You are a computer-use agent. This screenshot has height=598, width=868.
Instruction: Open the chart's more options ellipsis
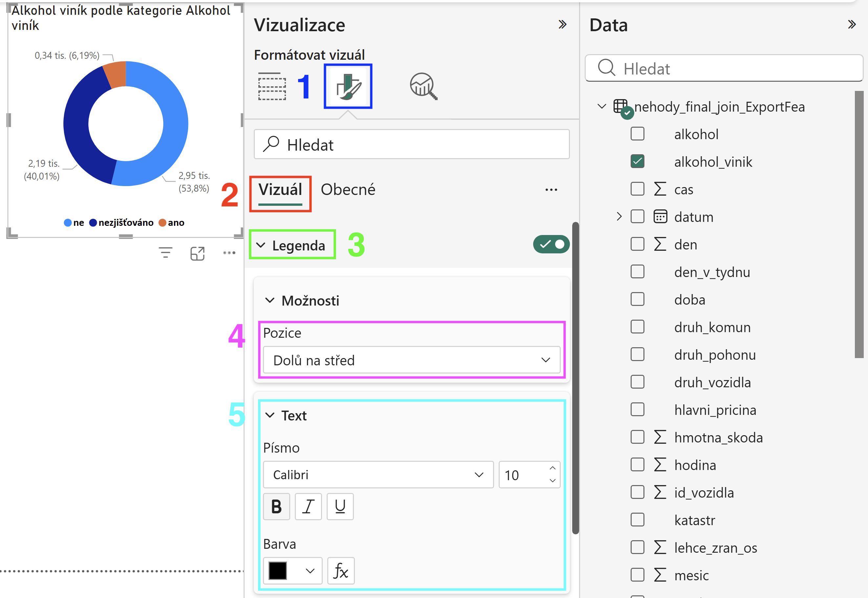(x=229, y=253)
